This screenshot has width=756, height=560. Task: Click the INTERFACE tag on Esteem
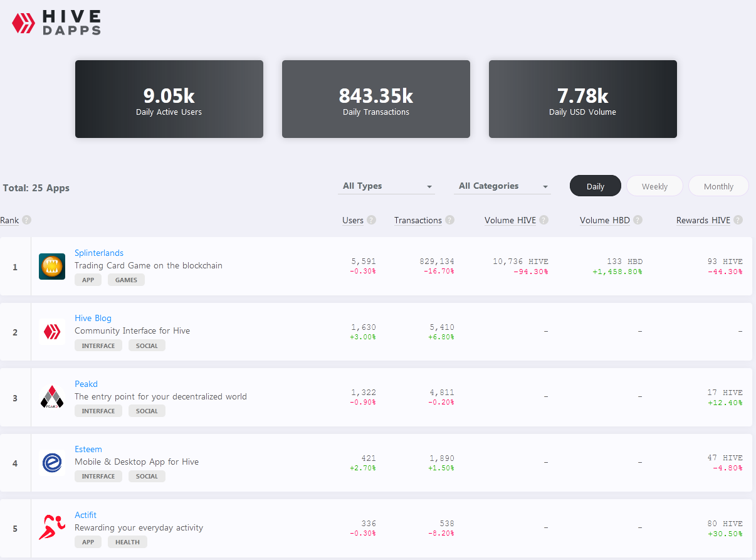coord(98,476)
